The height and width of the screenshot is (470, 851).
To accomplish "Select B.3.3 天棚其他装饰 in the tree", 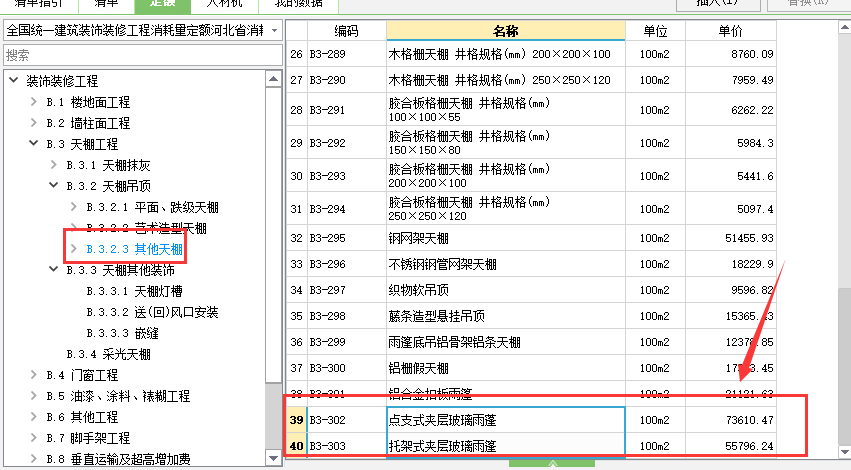I will click(x=120, y=270).
